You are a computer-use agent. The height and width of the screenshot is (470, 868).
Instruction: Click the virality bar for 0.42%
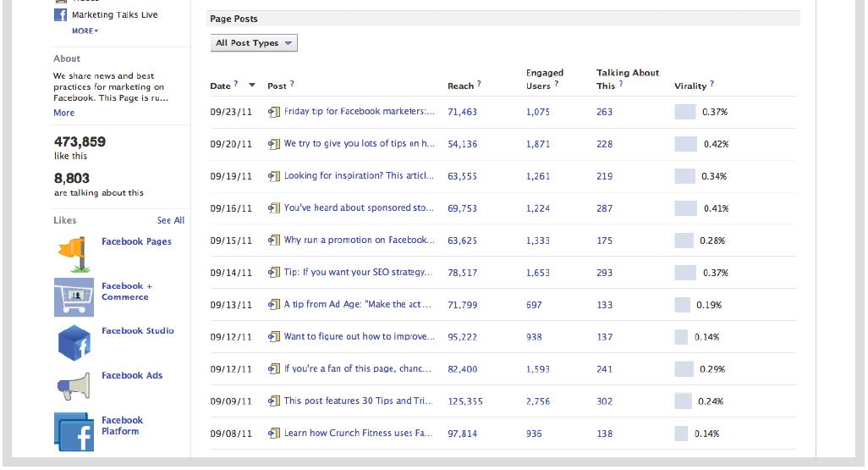coord(685,144)
